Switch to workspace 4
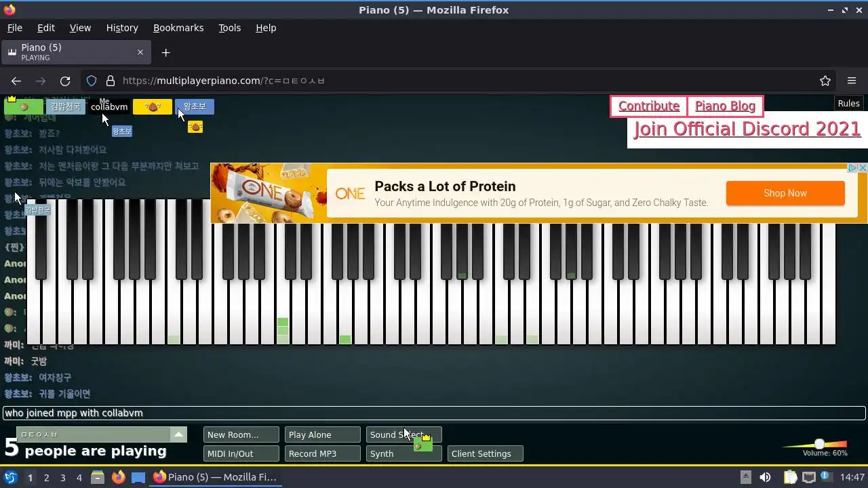Screen dimensions: 868x488 tap(79, 477)
